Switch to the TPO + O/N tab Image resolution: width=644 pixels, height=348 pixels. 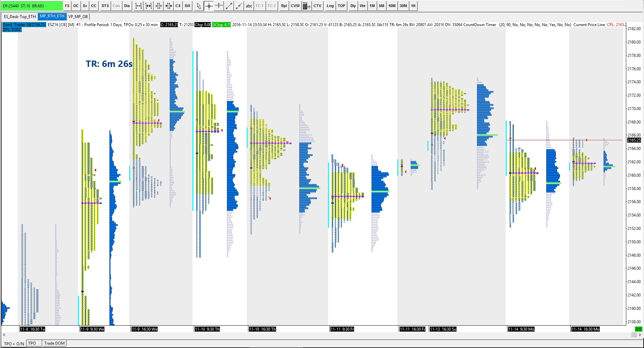14,344
